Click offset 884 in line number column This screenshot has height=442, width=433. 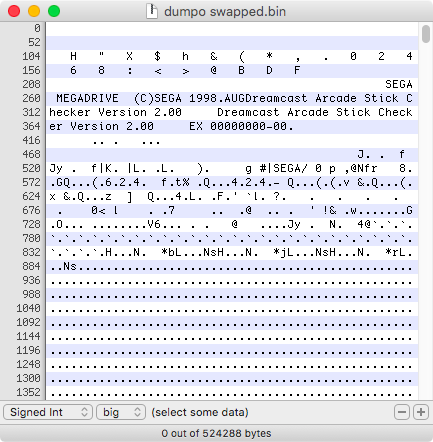[x=31, y=266]
